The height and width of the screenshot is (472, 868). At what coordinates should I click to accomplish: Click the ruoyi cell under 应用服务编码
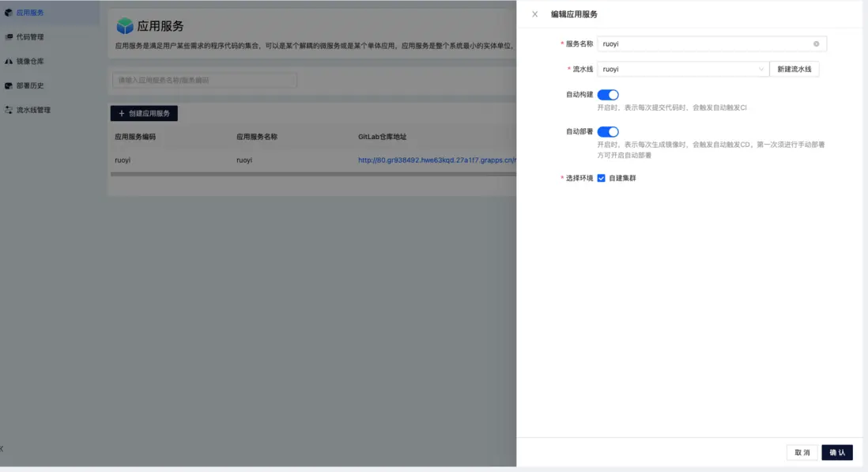pos(123,160)
